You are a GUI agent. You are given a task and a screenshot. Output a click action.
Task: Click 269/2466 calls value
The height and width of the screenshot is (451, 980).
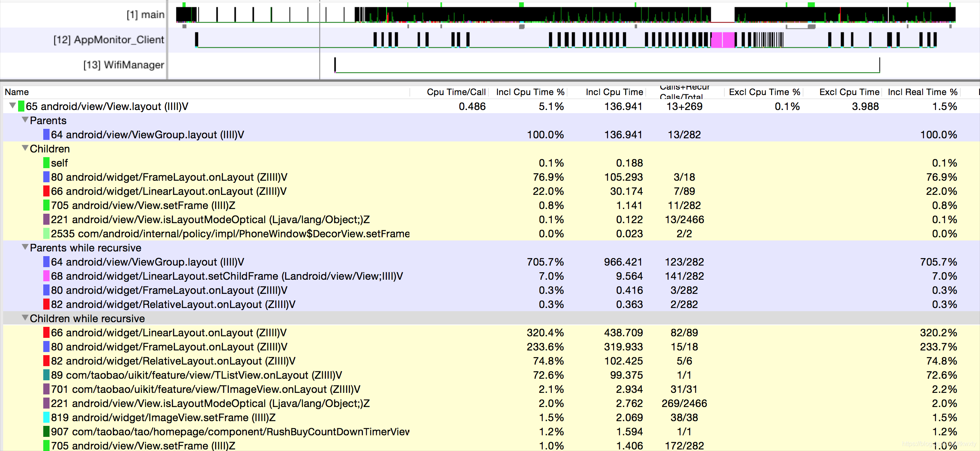click(684, 403)
